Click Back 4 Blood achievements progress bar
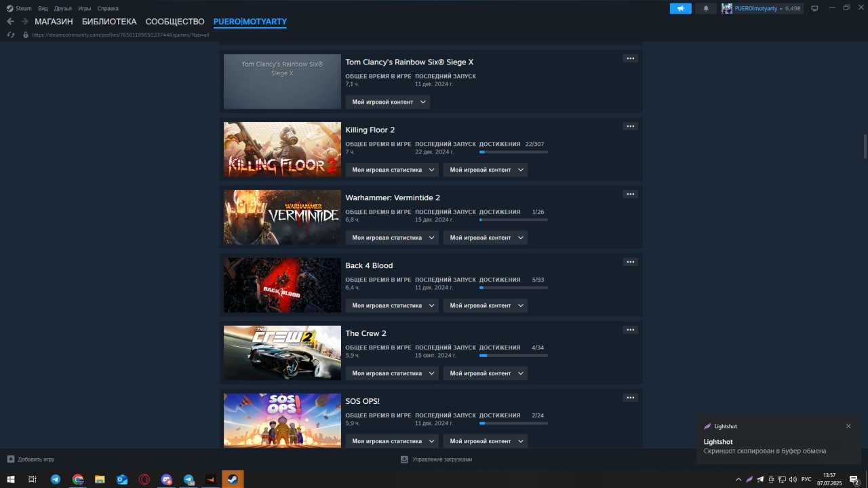Image resolution: width=868 pixels, height=488 pixels. coord(513,288)
